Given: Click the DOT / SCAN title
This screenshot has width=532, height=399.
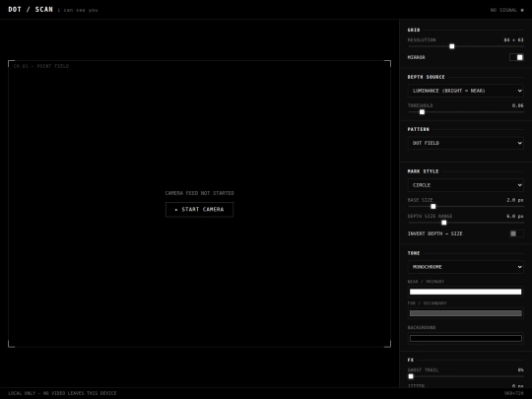Looking at the screenshot, I should pos(31,10).
